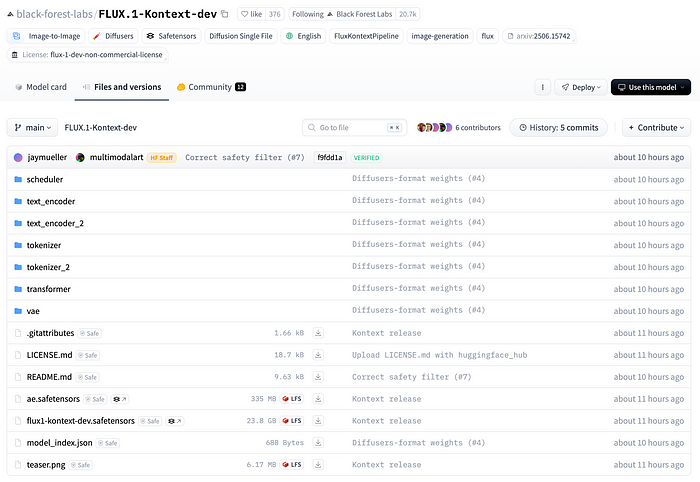700x482 pixels.
Task: Switch to the Community tab
Action: [x=211, y=87]
